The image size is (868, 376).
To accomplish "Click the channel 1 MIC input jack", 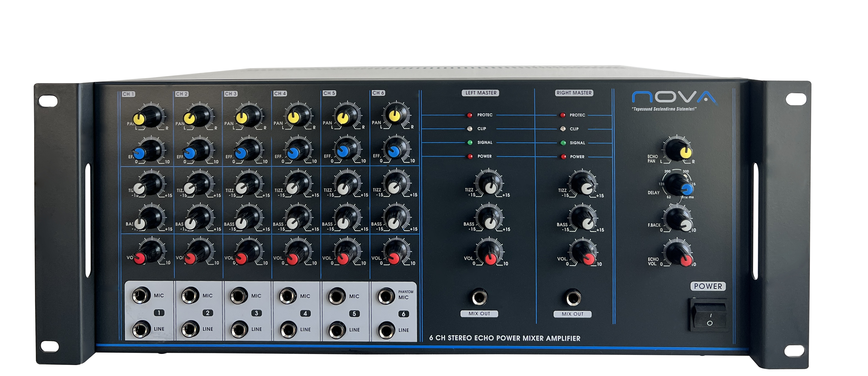I will point(141,296).
